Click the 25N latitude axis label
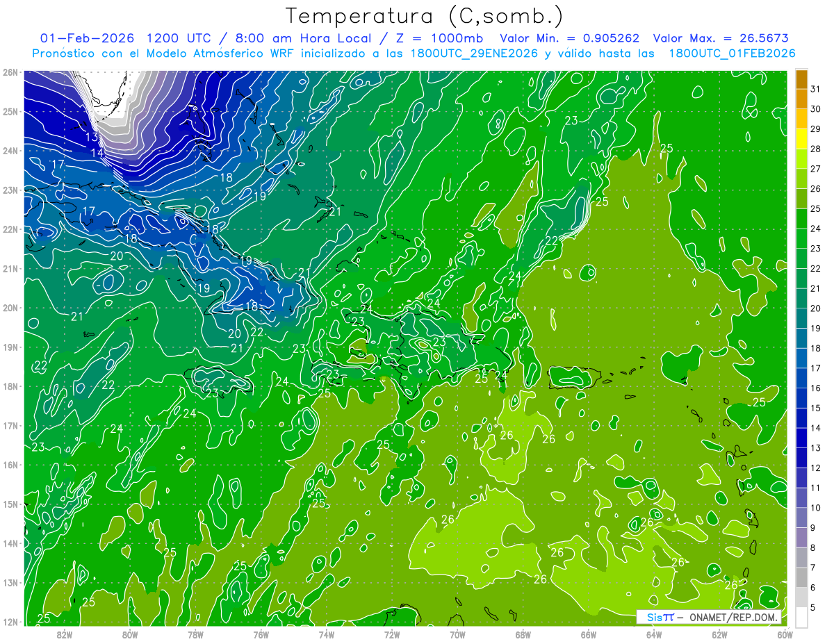834x644 pixels. (x=10, y=111)
